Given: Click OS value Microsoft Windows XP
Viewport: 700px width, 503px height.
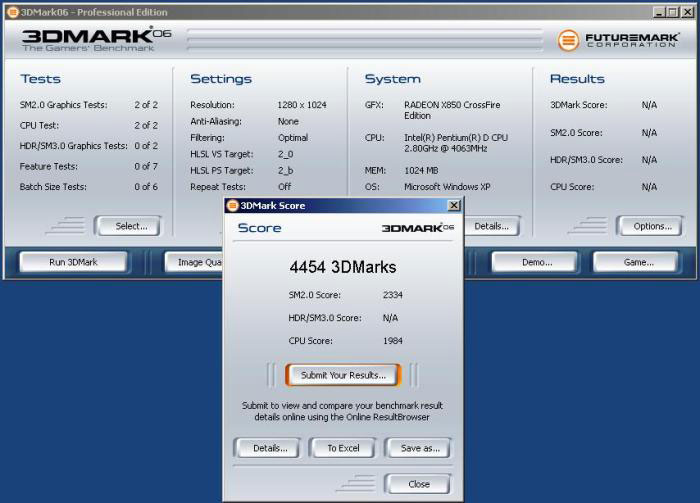Looking at the screenshot, I should point(447,187).
